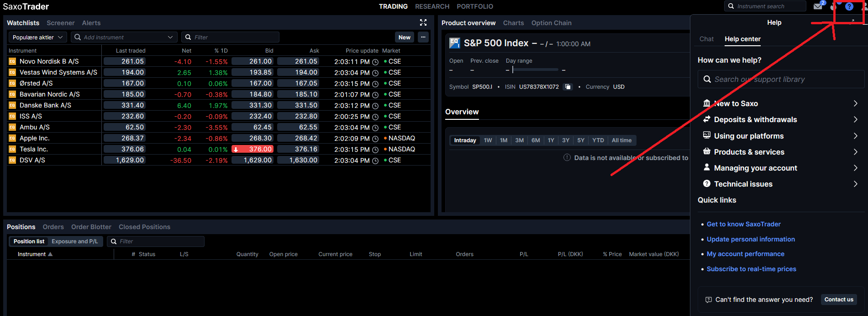868x316 pixels.
Task: Open the Alerts tab
Action: pos(91,23)
